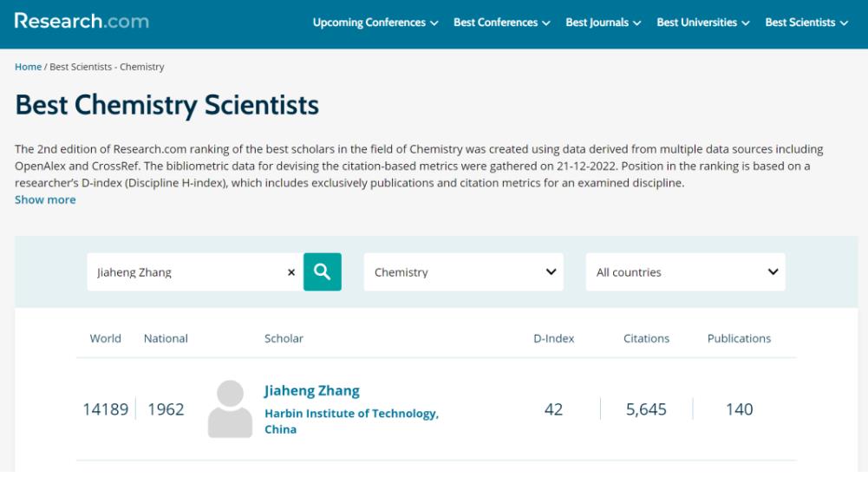Open the Jiaheng Zhang scholar profile link

pyautogui.click(x=311, y=390)
